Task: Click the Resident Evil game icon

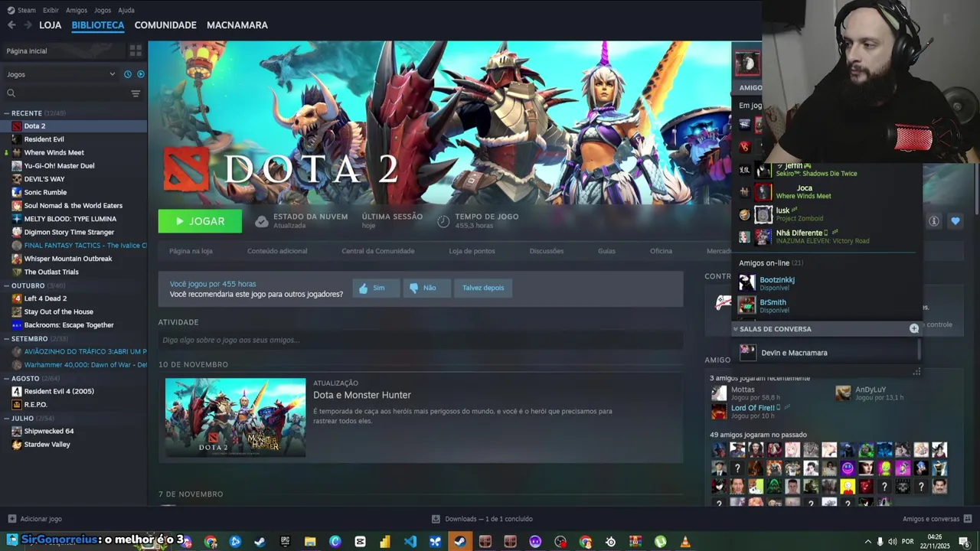Action: point(16,139)
